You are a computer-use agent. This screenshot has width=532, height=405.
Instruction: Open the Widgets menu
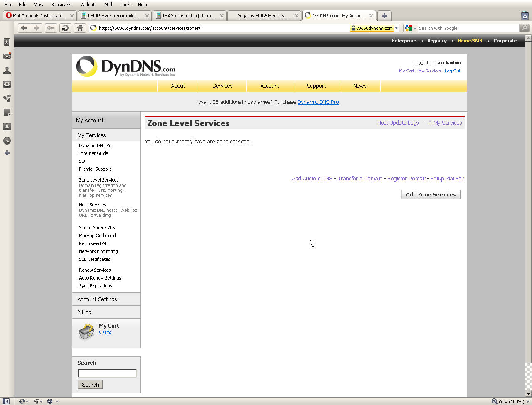click(88, 5)
